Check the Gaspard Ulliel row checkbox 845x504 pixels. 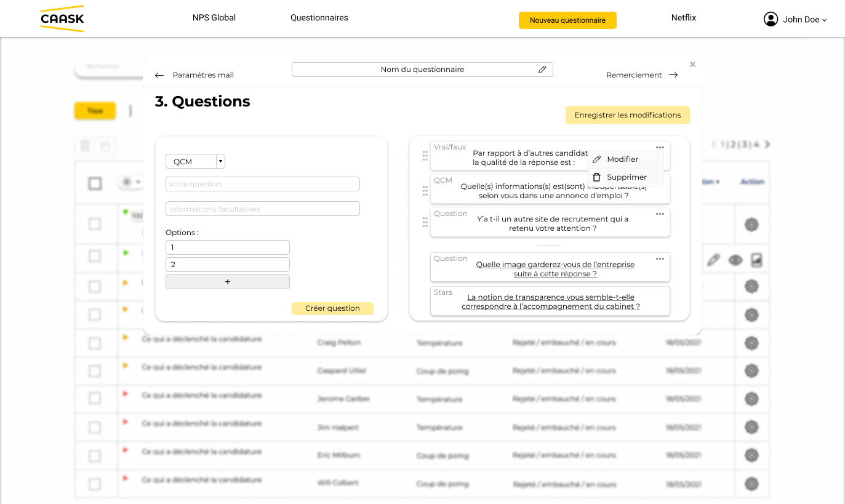(x=95, y=370)
